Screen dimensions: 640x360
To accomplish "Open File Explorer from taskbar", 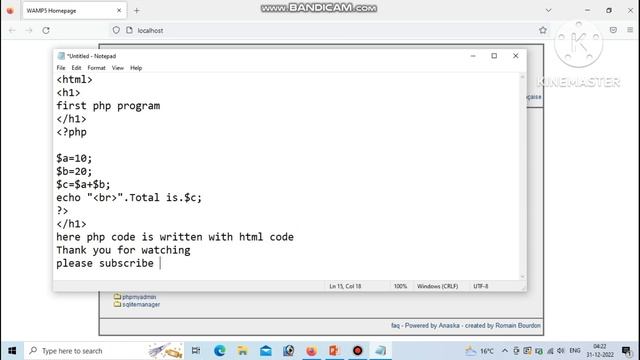I will pyautogui.click(x=242, y=351).
